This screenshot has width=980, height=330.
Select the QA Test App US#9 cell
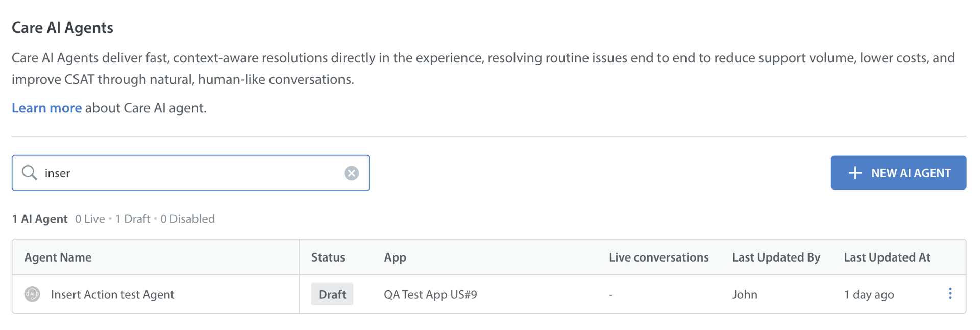430,295
